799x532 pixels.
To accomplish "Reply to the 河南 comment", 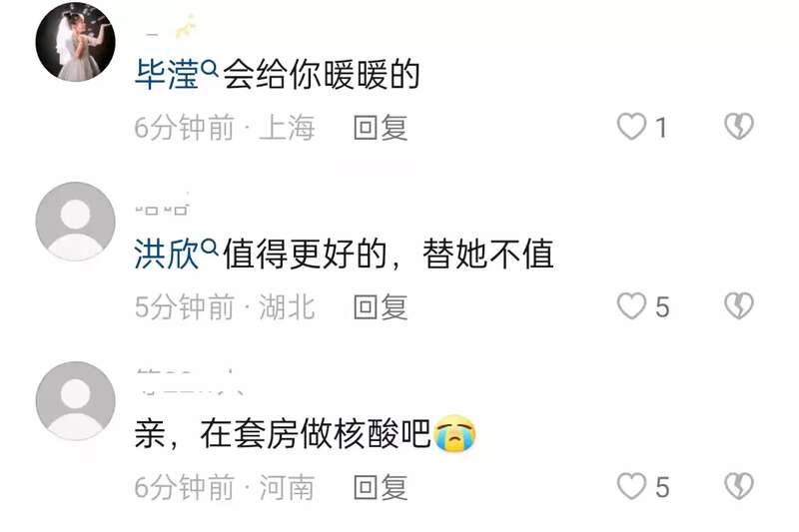I will click(381, 487).
